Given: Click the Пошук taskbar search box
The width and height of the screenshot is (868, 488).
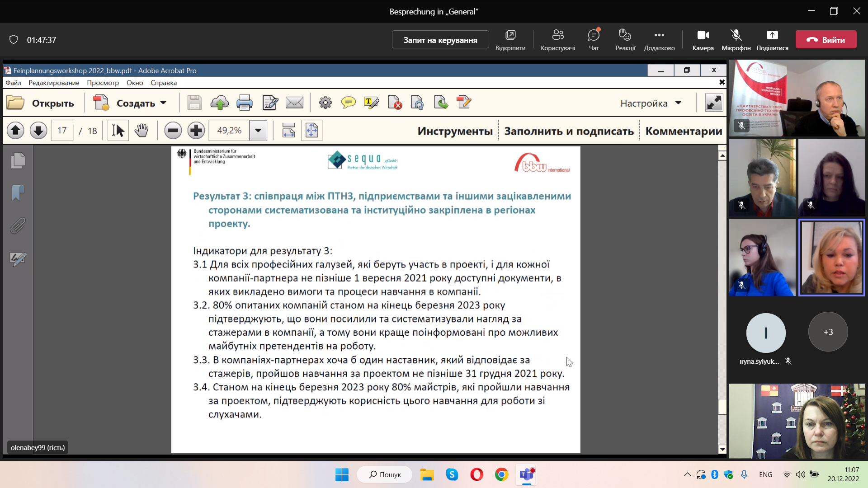Looking at the screenshot, I should tap(385, 474).
